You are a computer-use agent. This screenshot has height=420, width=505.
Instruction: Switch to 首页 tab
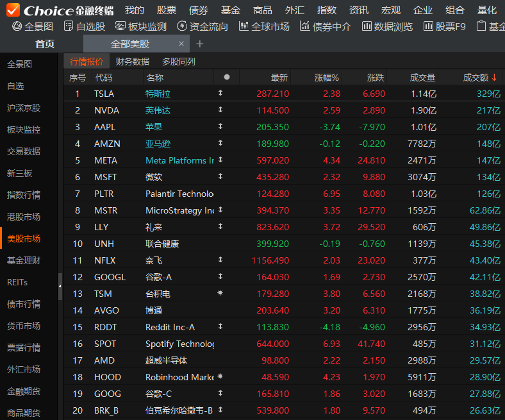click(45, 44)
